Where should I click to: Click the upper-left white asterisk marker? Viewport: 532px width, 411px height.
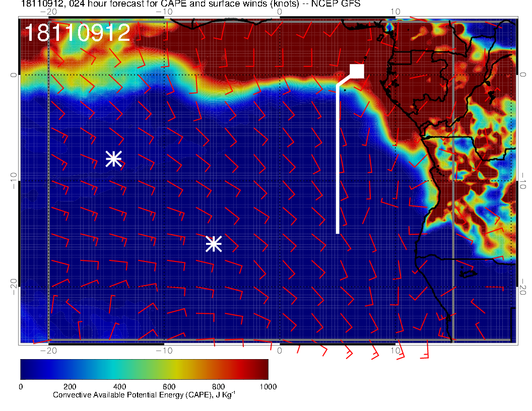click(114, 158)
